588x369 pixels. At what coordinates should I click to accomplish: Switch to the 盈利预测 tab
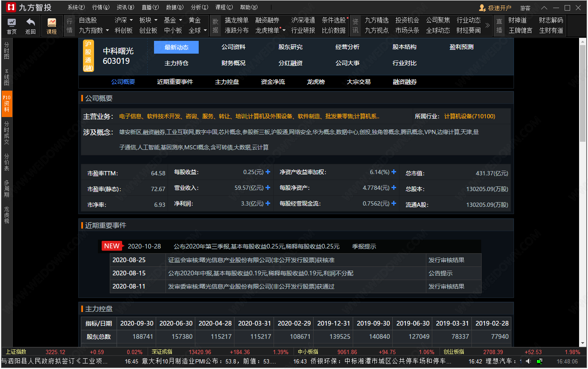462,47
